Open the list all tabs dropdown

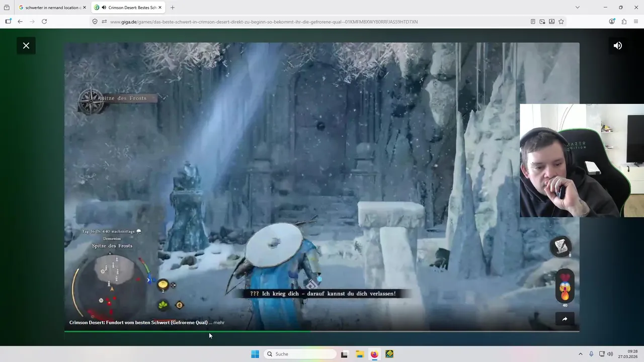pyautogui.click(x=578, y=8)
